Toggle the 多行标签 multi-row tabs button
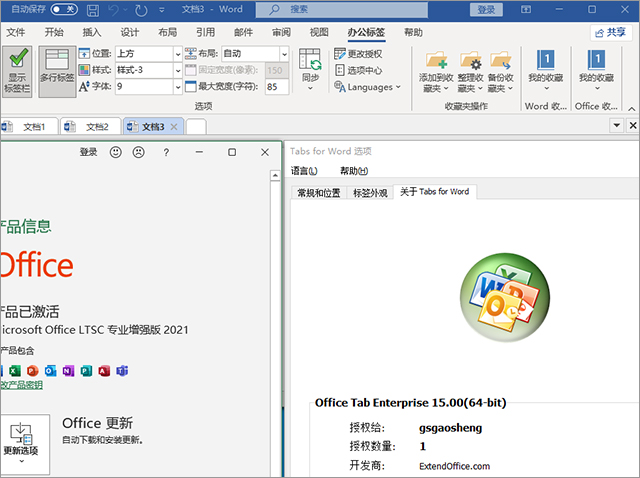The width and height of the screenshot is (640, 478). click(57, 71)
